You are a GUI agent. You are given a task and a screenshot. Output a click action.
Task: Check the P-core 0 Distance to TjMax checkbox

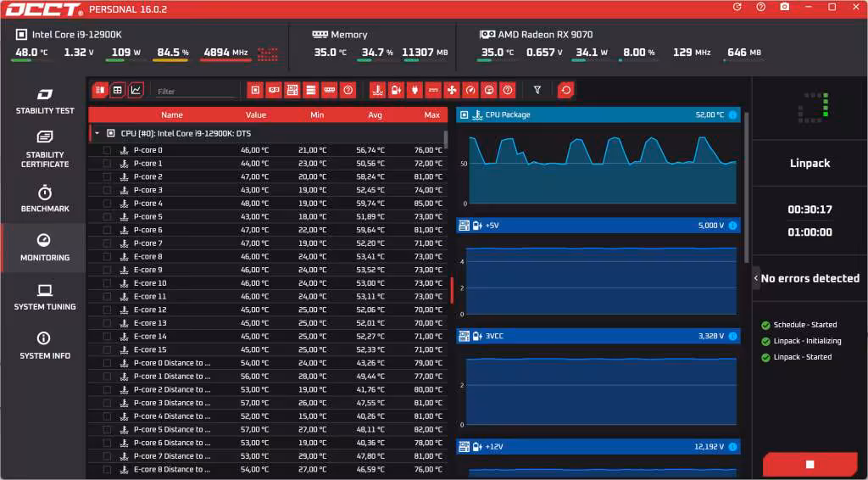pyautogui.click(x=107, y=363)
